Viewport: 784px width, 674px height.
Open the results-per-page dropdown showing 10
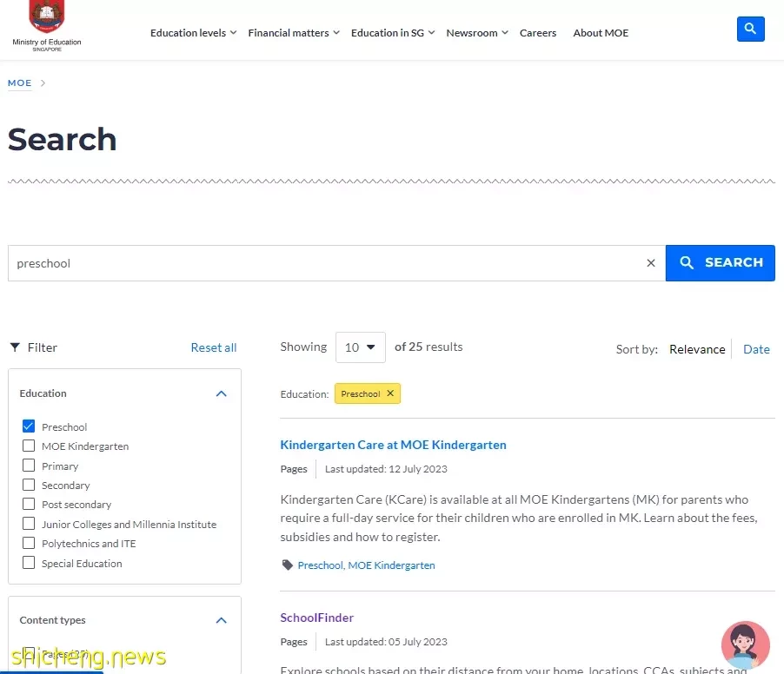pos(360,347)
